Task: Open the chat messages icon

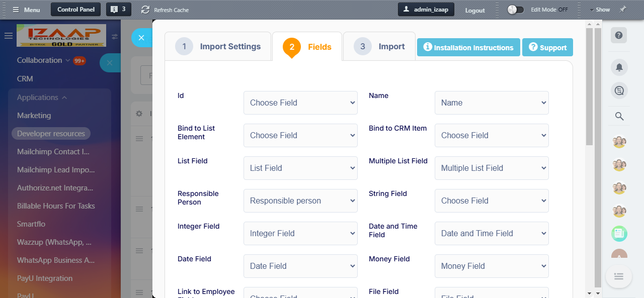Action: 619,91
